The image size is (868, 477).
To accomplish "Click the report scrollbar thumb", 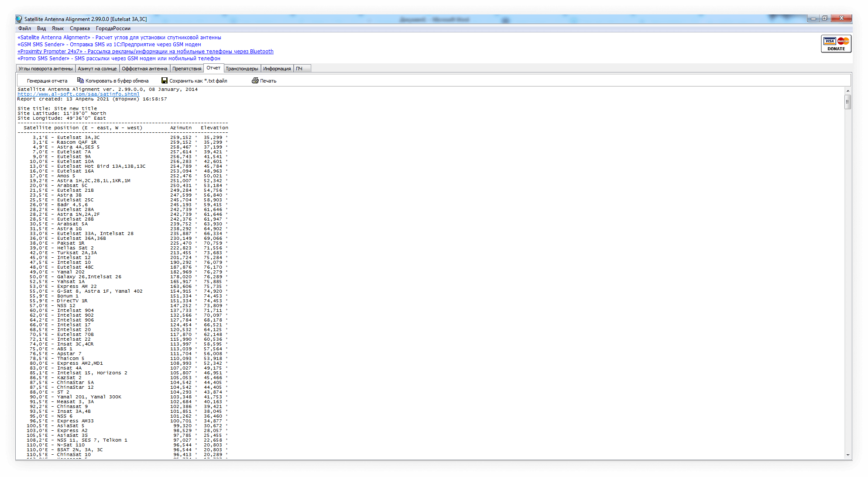I will [847, 102].
